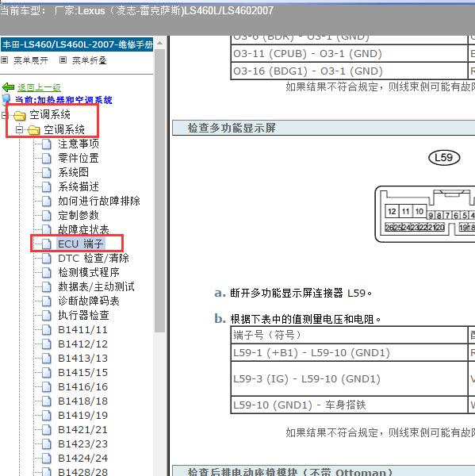
Task: Open the B1421/21 trouble code page
Action: (x=82, y=430)
